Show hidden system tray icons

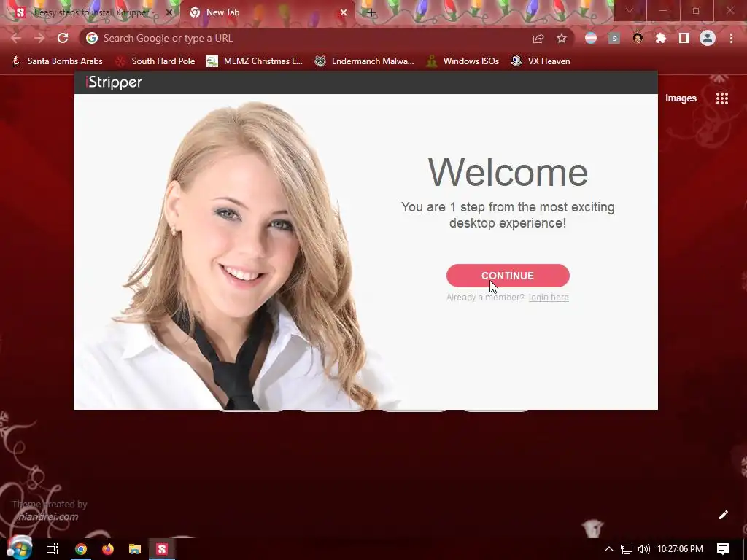click(609, 549)
